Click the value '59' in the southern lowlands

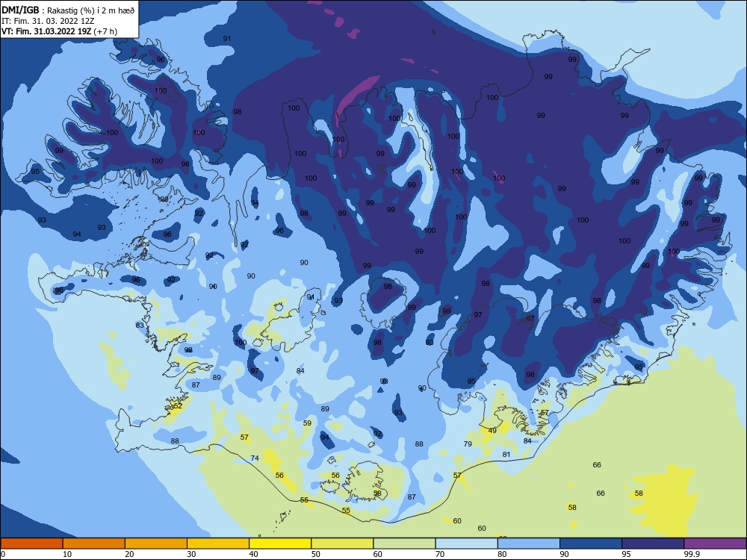307,423
